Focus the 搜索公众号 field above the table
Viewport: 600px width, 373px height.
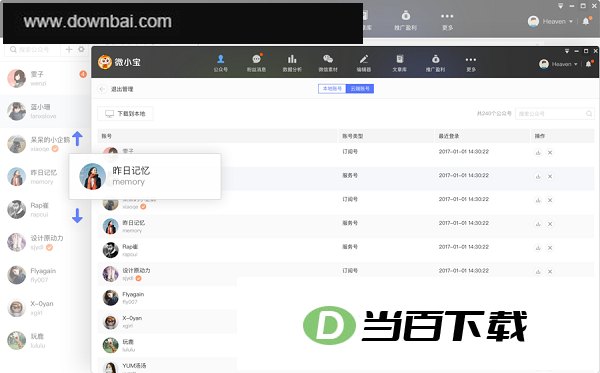(x=554, y=114)
